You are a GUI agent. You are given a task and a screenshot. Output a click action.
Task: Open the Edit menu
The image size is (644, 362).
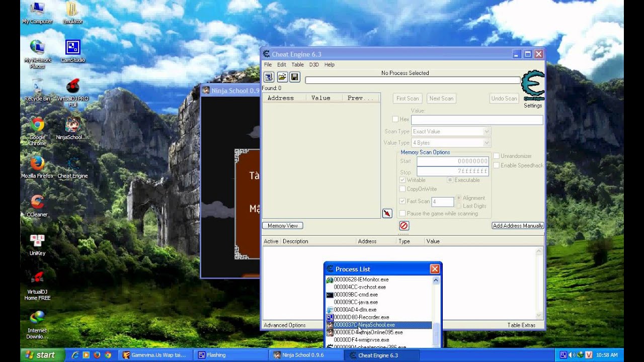pyautogui.click(x=282, y=65)
